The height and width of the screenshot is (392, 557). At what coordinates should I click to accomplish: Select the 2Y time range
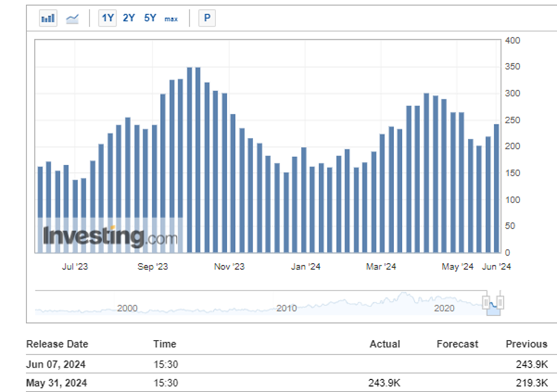129,18
